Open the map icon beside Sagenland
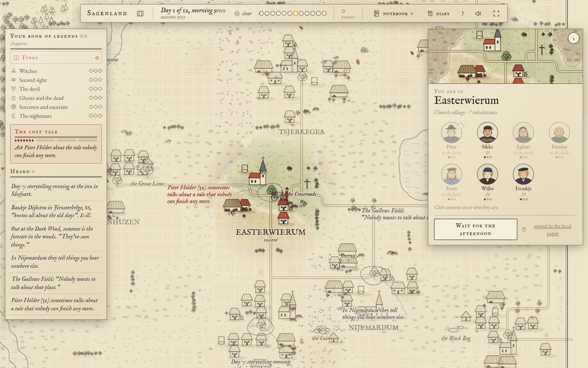The width and height of the screenshot is (588, 368). tap(140, 13)
